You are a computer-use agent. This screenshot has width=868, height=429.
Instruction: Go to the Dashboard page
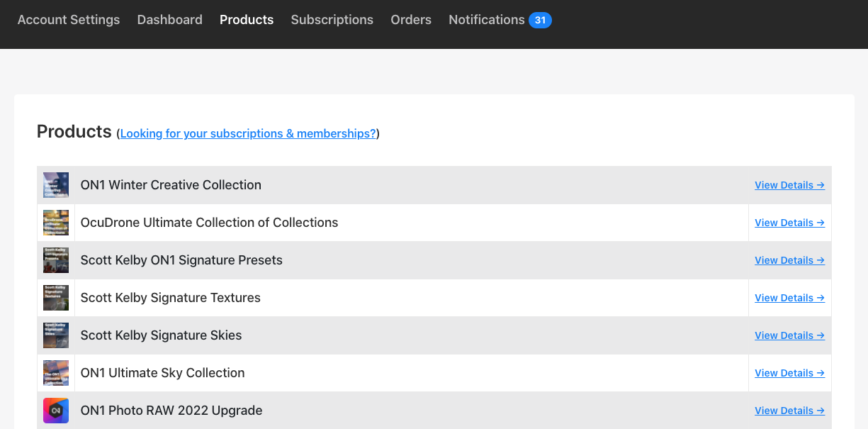[169, 20]
